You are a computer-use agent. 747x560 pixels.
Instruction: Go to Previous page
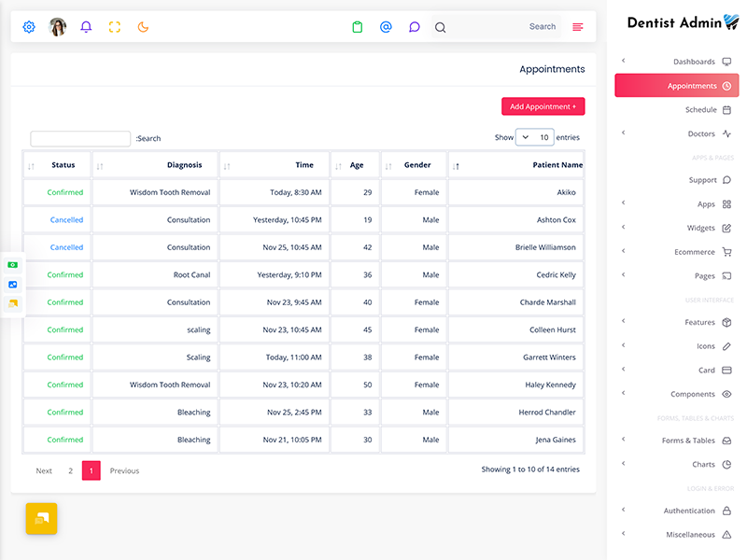tap(124, 470)
